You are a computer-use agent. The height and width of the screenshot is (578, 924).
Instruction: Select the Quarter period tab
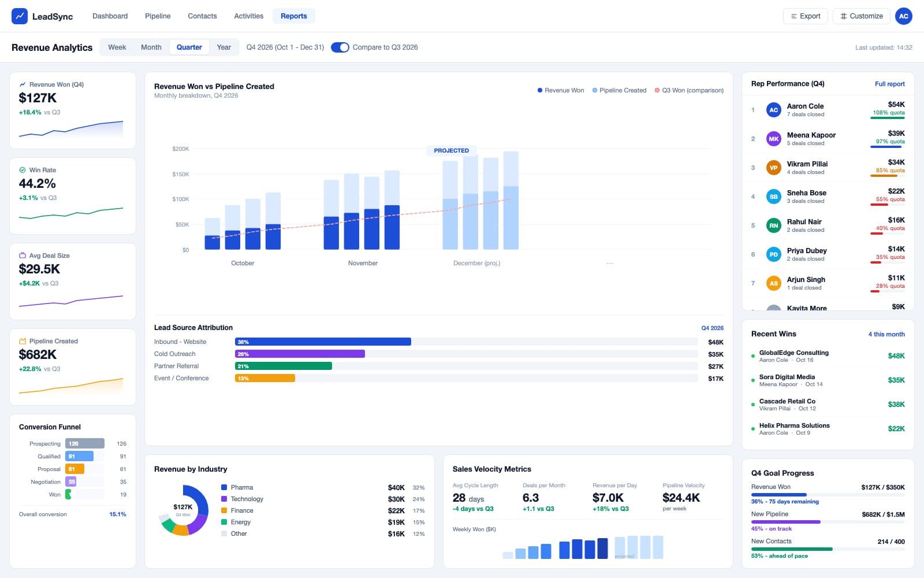point(189,47)
